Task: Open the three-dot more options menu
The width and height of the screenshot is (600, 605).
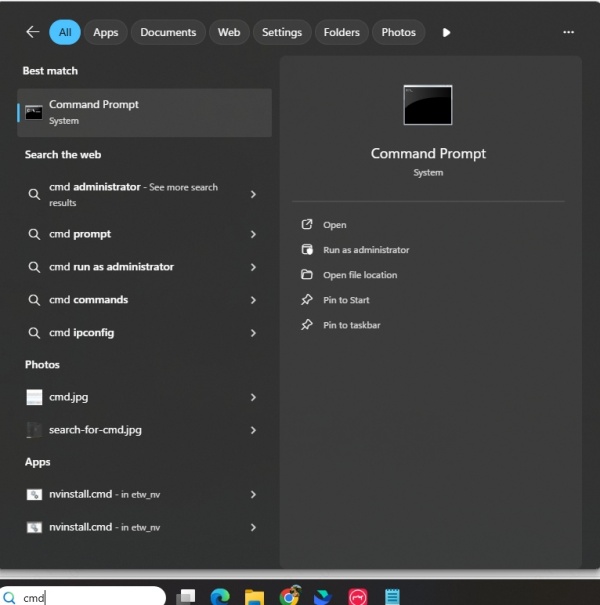Action: pyautogui.click(x=568, y=32)
